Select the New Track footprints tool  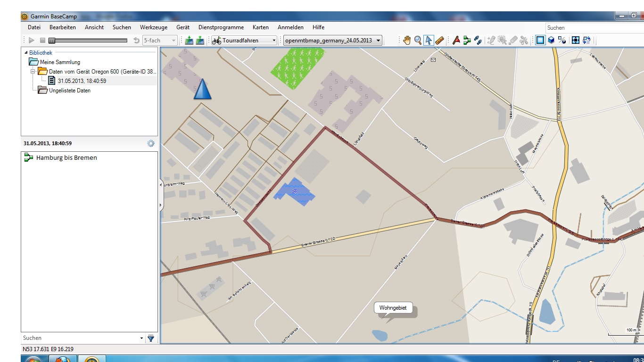478,41
